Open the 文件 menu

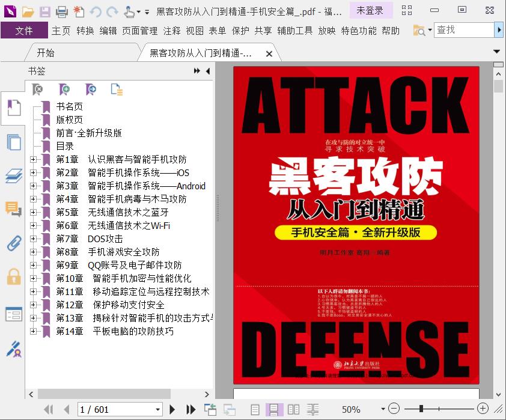[24, 31]
